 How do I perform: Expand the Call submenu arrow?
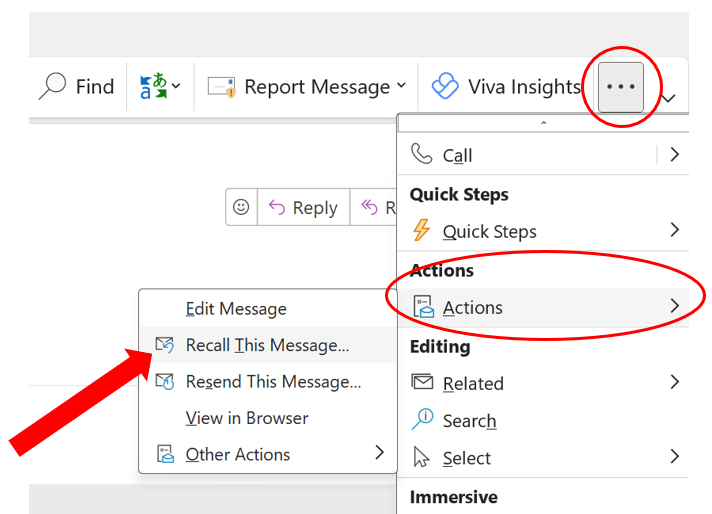click(674, 154)
